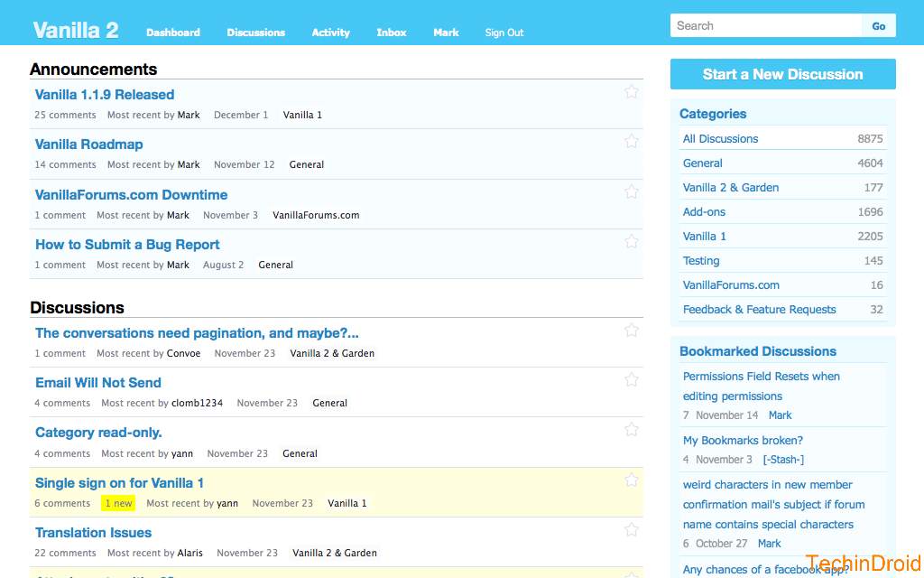Open Feedback & Feature Requests category
The width and height of the screenshot is (924, 578).
click(x=759, y=310)
